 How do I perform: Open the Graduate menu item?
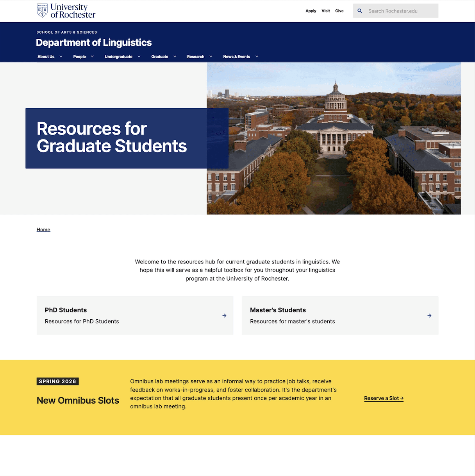(160, 57)
